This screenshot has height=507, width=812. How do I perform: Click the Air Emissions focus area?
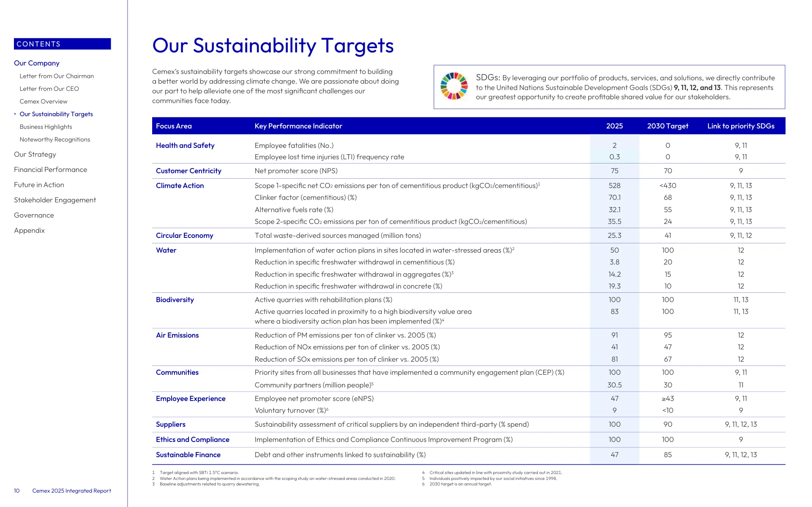[x=177, y=335]
